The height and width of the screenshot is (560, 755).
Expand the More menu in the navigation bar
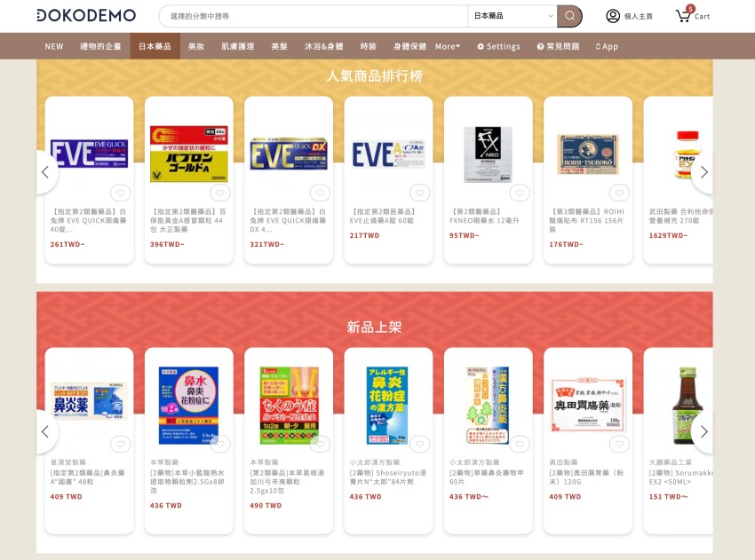(448, 47)
